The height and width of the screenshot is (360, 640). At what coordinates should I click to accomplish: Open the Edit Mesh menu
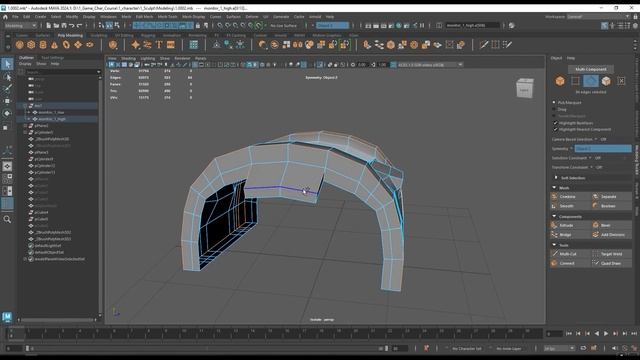click(x=144, y=17)
